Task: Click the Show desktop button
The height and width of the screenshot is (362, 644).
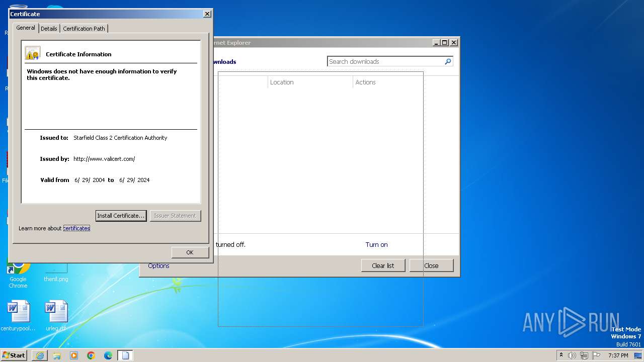Action: coord(639,355)
